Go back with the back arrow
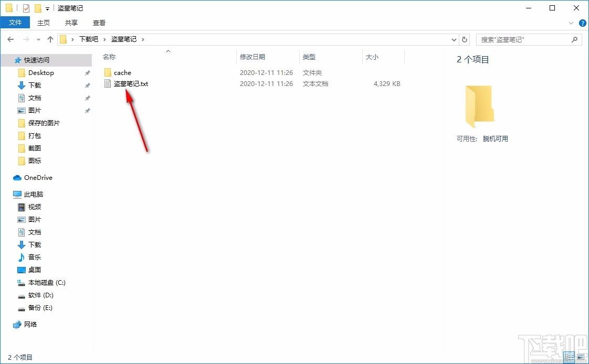589x364 pixels. point(10,39)
